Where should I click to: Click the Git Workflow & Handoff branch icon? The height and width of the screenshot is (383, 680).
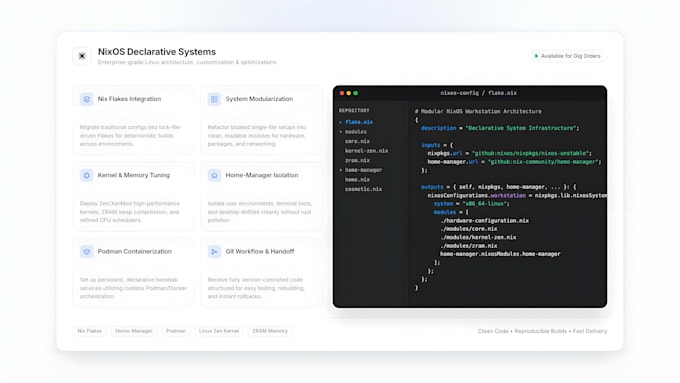pyautogui.click(x=214, y=252)
